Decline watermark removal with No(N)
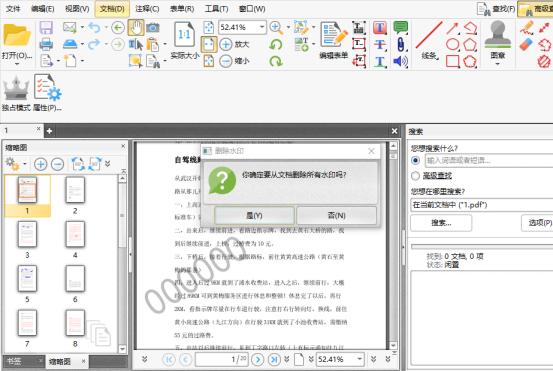553x371 pixels. pyautogui.click(x=336, y=215)
